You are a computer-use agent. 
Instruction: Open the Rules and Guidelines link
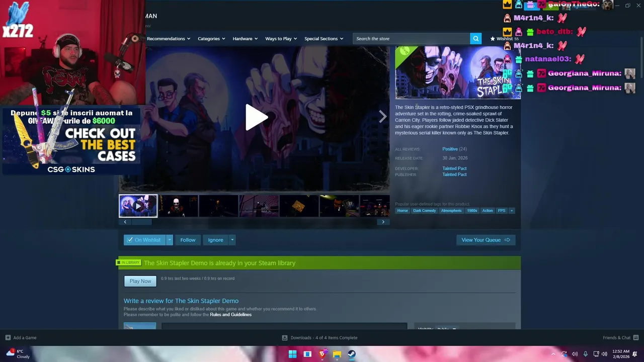coord(230,315)
